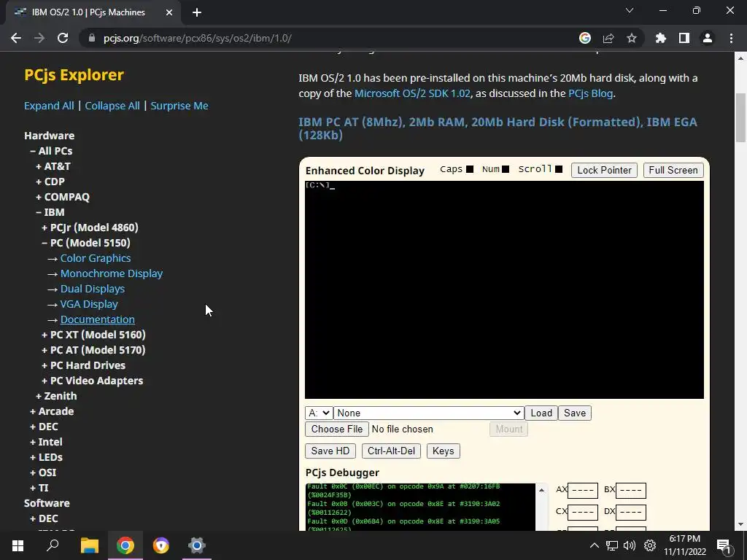Collapse the IBM tree node
Viewport: 747px width, 560px height.
point(50,212)
